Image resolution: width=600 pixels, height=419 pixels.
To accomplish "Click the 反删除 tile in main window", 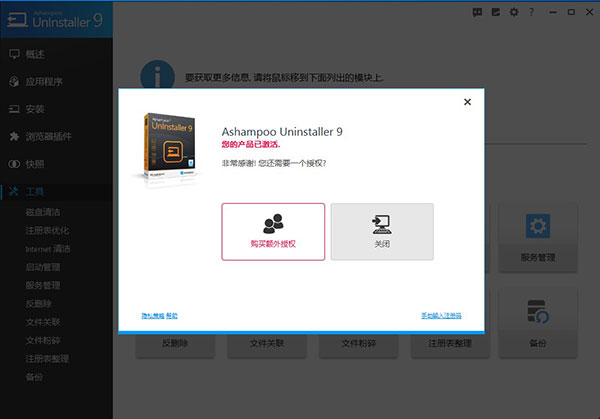I will click(175, 346).
